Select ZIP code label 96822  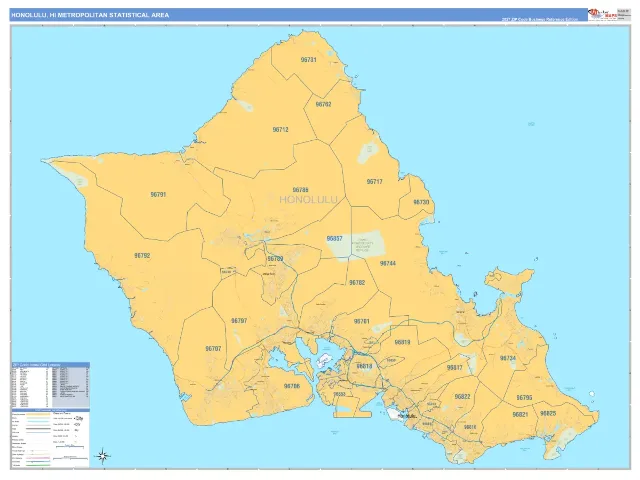click(462, 397)
